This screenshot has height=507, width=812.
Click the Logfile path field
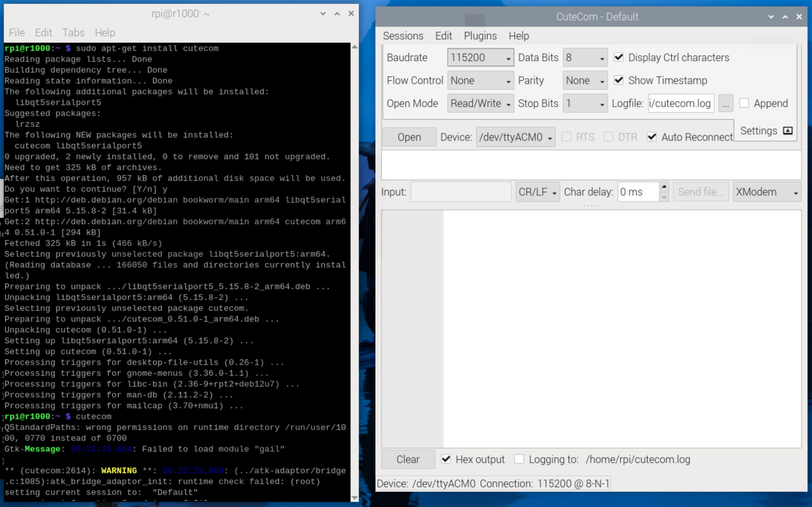point(681,103)
